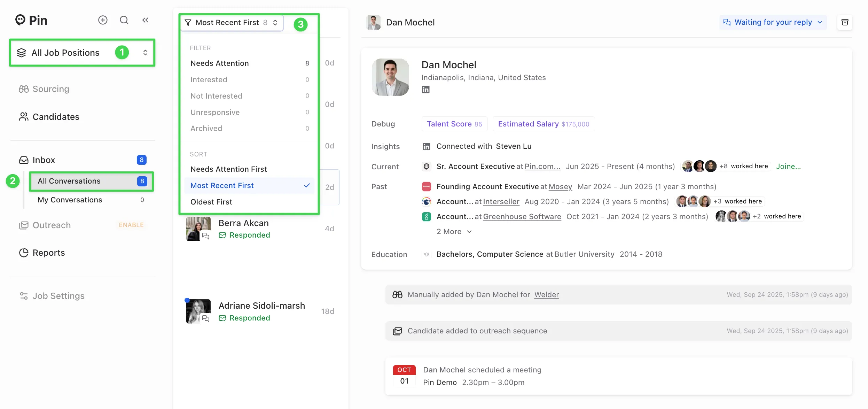The image size is (868, 409).
Task: Filter by Archived
Action: coord(249,129)
